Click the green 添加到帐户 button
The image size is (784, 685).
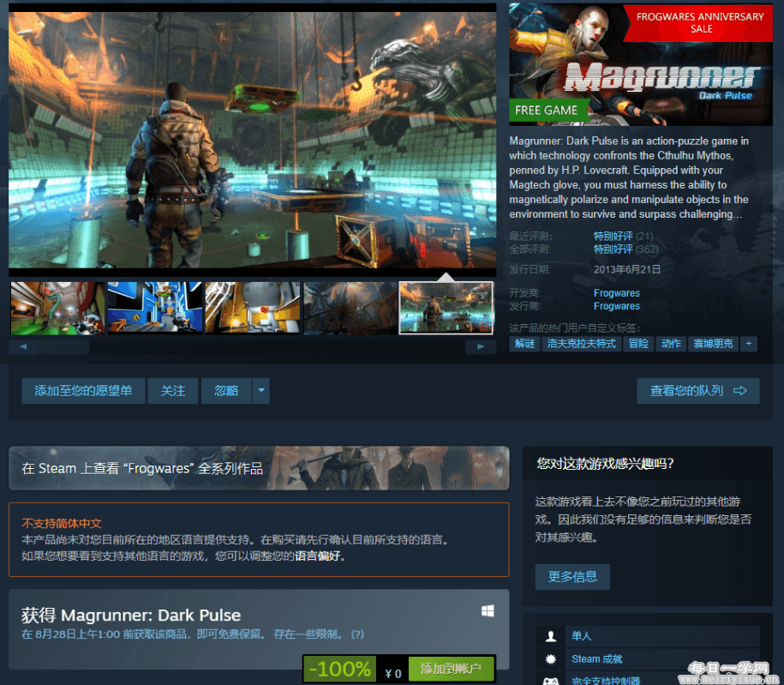coord(451,669)
